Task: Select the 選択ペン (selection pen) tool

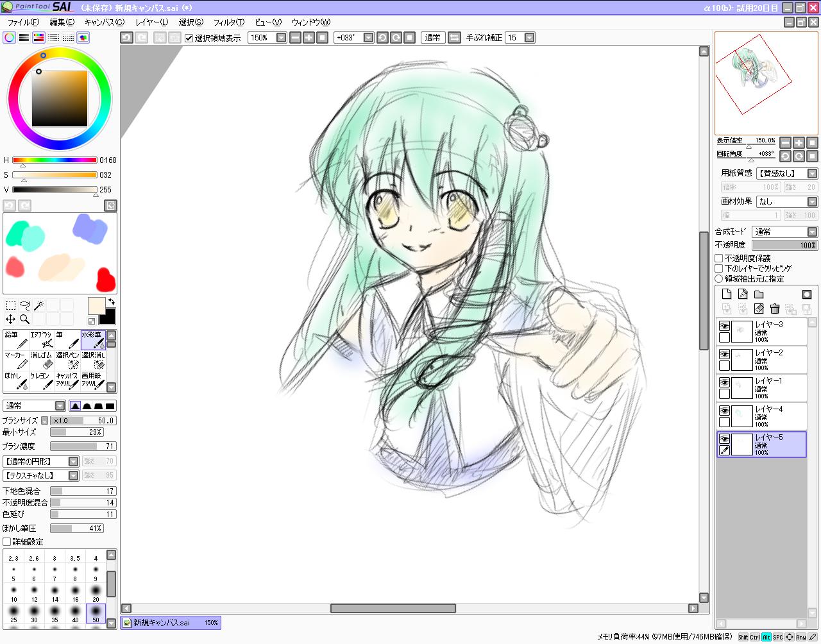Action: [67, 360]
